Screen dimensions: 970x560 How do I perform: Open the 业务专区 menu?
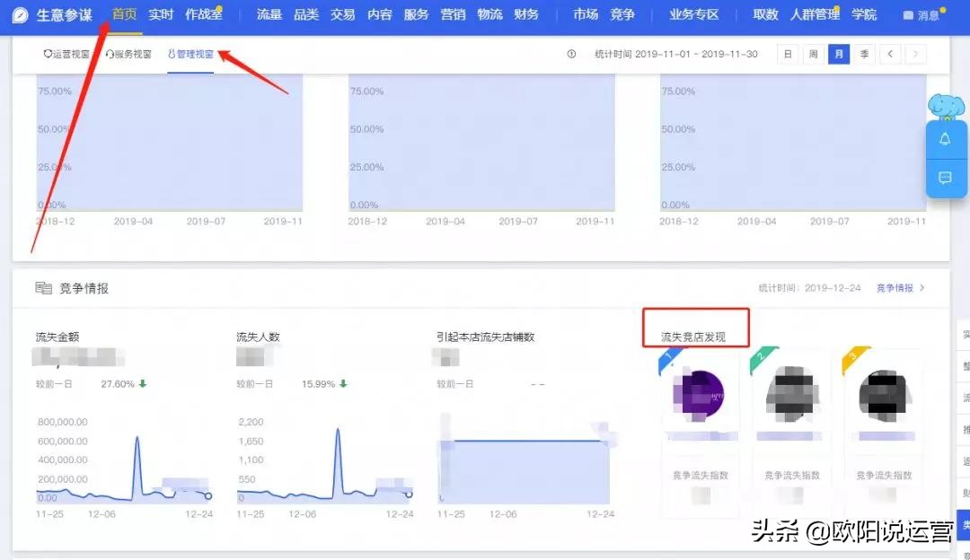coord(693,14)
